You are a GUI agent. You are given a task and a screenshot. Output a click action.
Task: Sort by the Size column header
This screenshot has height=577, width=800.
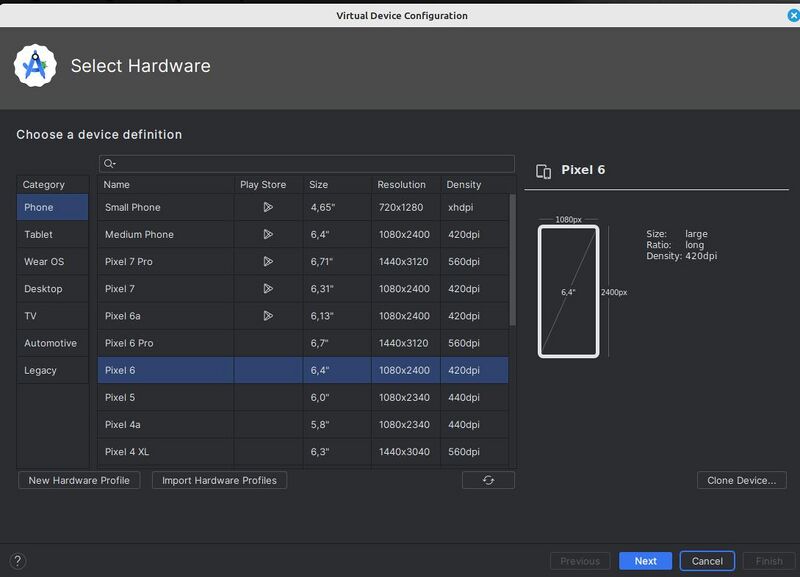(337, 184)
